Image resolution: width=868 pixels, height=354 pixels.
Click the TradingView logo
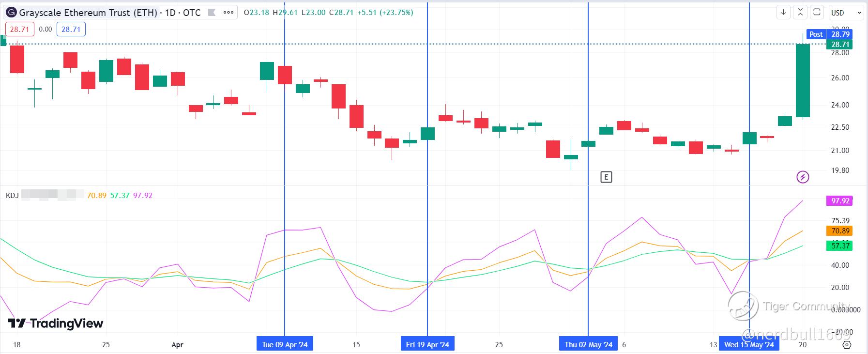pyautogui.click(x=56, y=323)
